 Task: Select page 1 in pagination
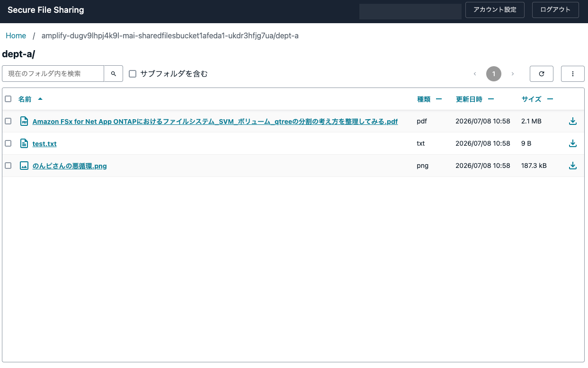[x=494, y=74]
